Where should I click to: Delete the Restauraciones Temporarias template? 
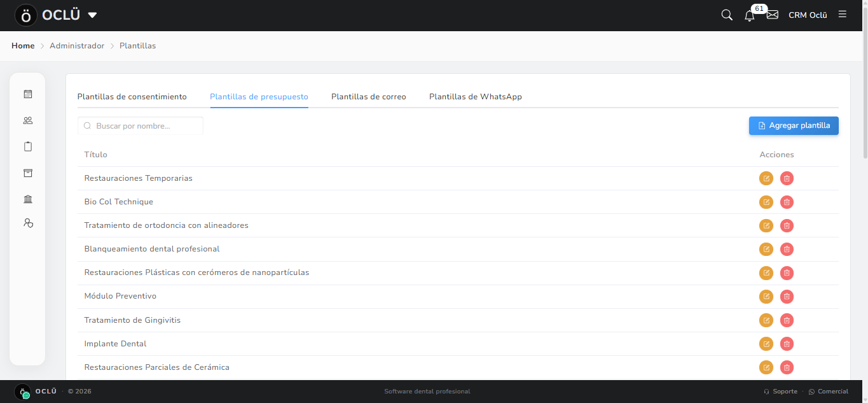787,178
